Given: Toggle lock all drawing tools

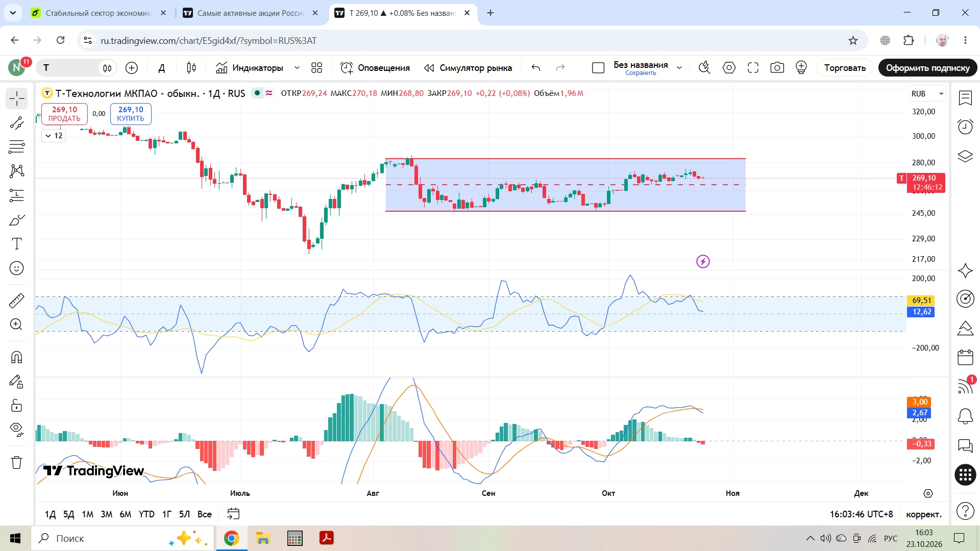Looking at the screenshot, I should point(17,406).
